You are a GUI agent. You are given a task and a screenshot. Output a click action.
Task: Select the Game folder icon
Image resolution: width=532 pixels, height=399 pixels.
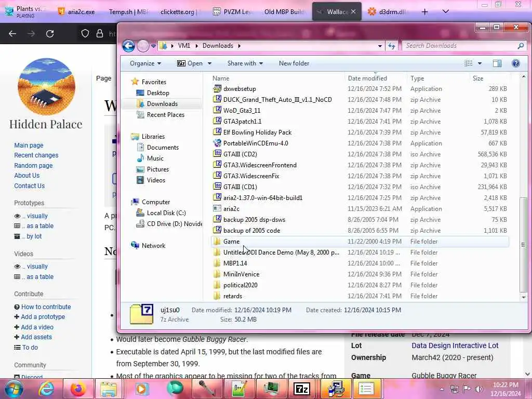pyautogui.click(x=217, y=242)
